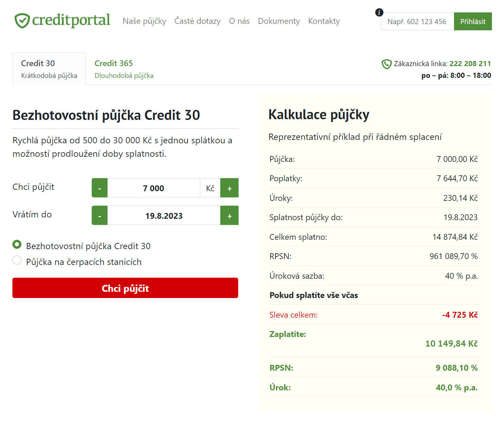Choose Půjčka na čerpacích stanicích radio option
504x421 pixels.
tap(17, 260)
